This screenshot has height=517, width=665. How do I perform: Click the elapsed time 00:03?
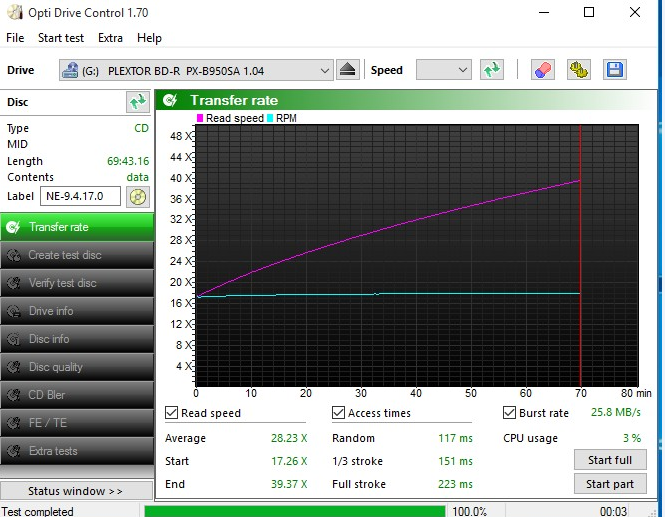613,511
